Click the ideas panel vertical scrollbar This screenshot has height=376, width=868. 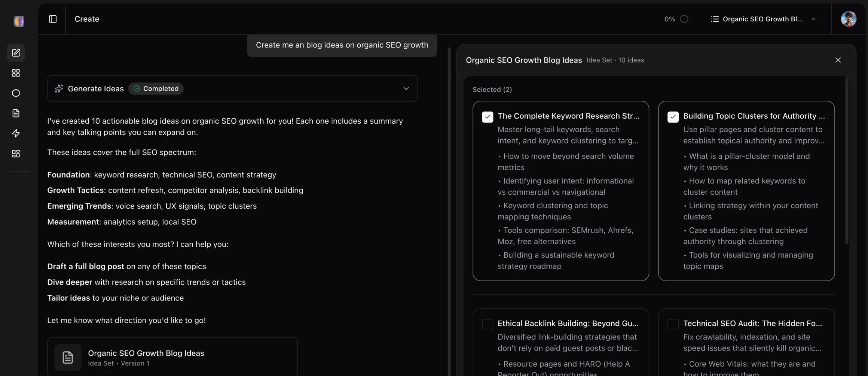pos(847,161)
